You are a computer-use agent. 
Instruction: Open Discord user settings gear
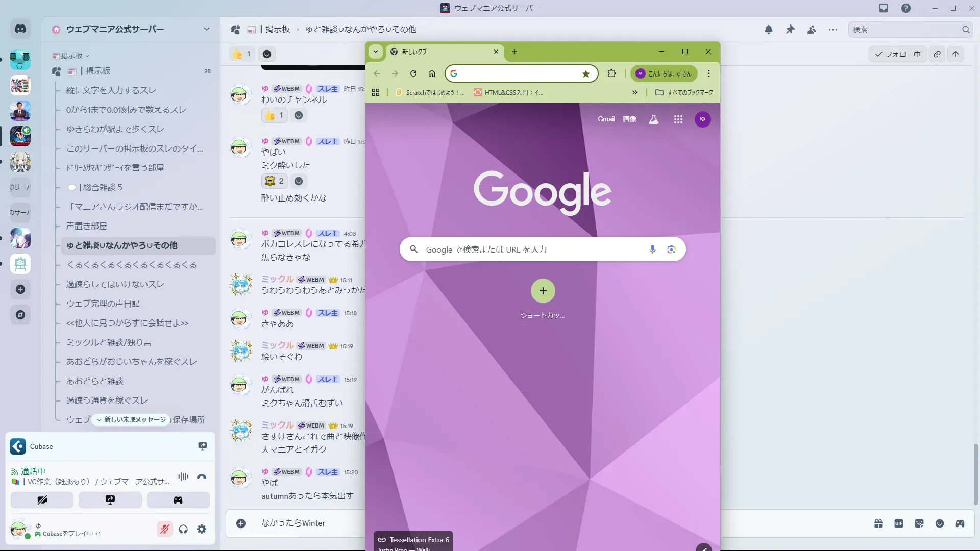(202, 529)
